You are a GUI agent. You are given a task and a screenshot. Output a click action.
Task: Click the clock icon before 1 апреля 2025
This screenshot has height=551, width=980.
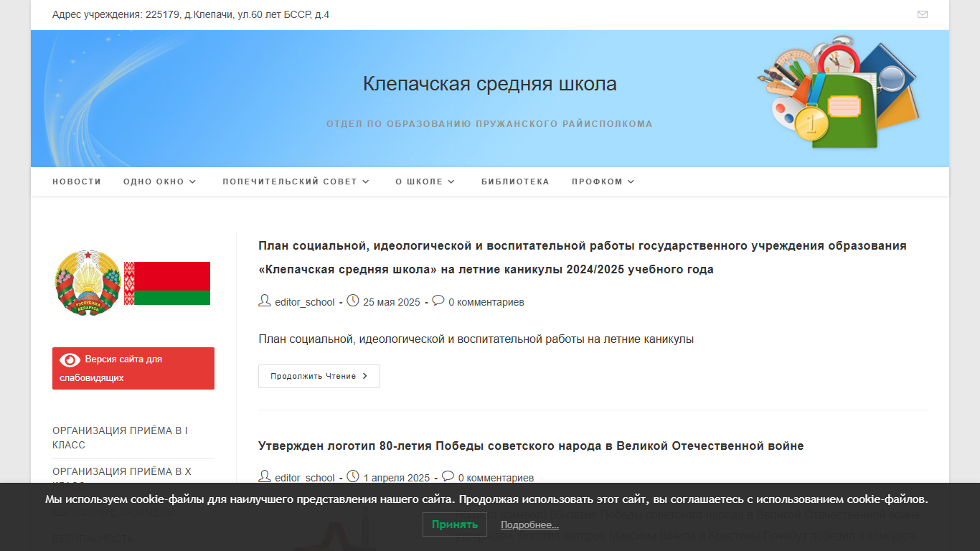coord(353,476)
